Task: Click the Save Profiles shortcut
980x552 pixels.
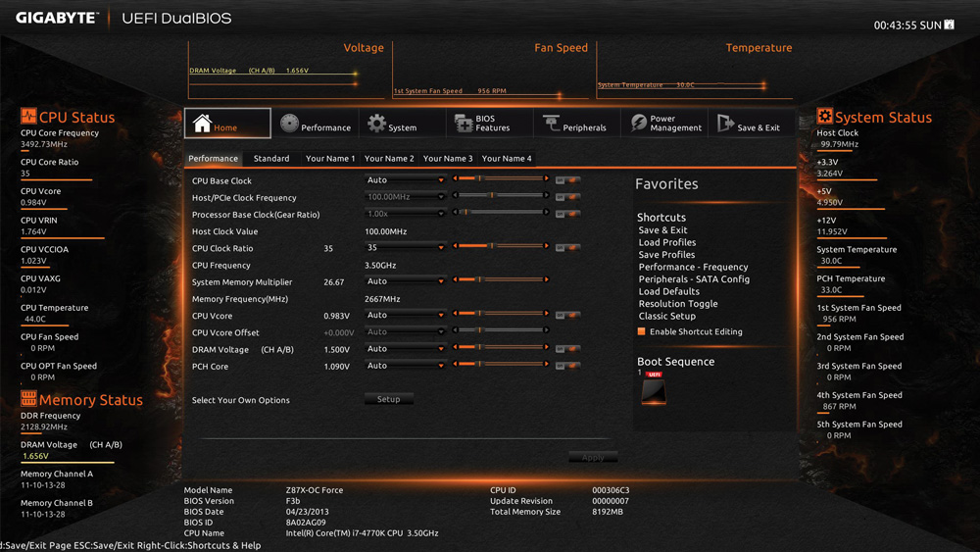Action: pyautogui.click(x=666, y=255)
